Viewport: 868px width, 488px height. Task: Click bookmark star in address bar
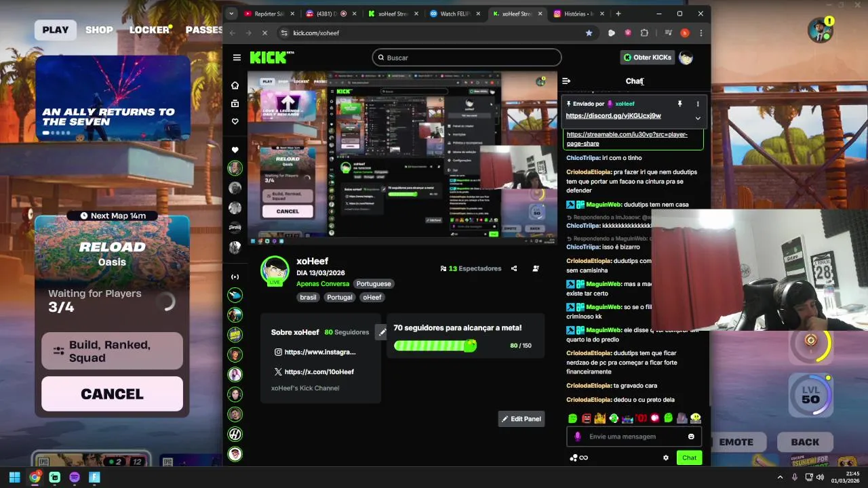[589, 33]
